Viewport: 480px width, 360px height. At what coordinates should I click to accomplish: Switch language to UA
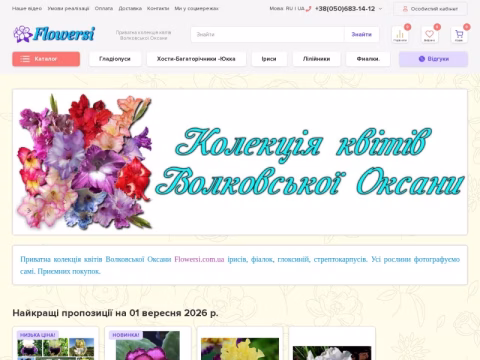click(x=301, y=9)
